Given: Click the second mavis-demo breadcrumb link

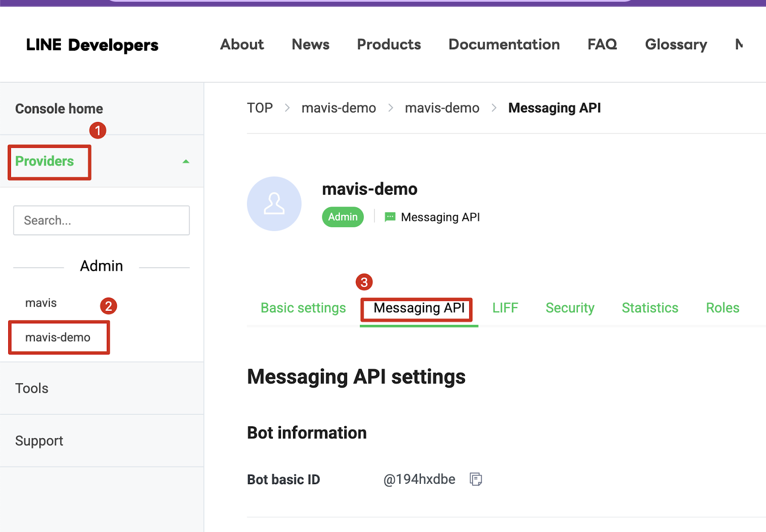Looking at the screenshot, I should pos(442,108).
